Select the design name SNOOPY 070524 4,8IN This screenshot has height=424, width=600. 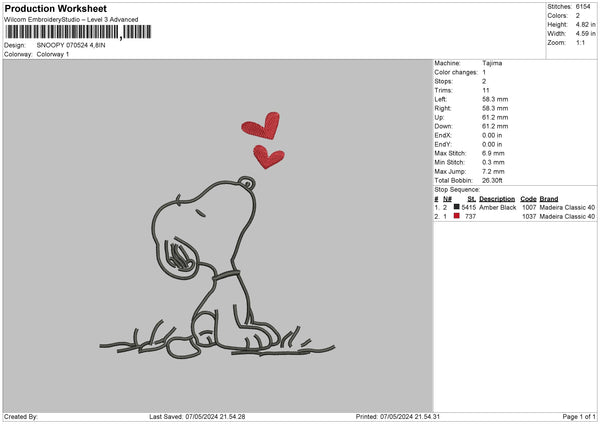tap(71, 45)
